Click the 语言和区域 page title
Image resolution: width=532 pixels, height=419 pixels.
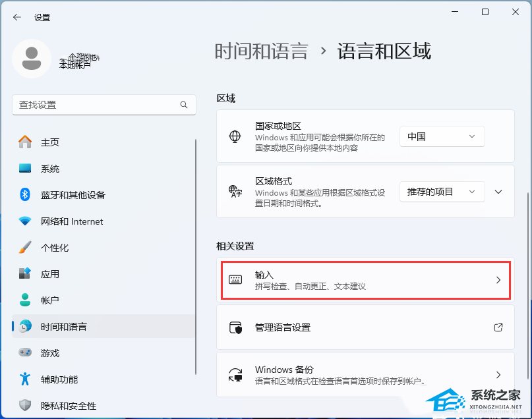(x=384, y=51)
